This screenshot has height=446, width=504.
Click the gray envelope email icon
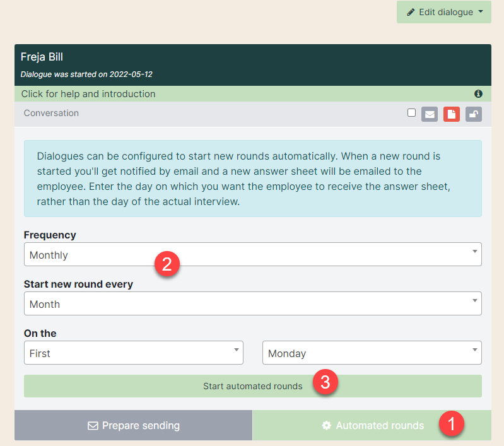tap(430, 114)
